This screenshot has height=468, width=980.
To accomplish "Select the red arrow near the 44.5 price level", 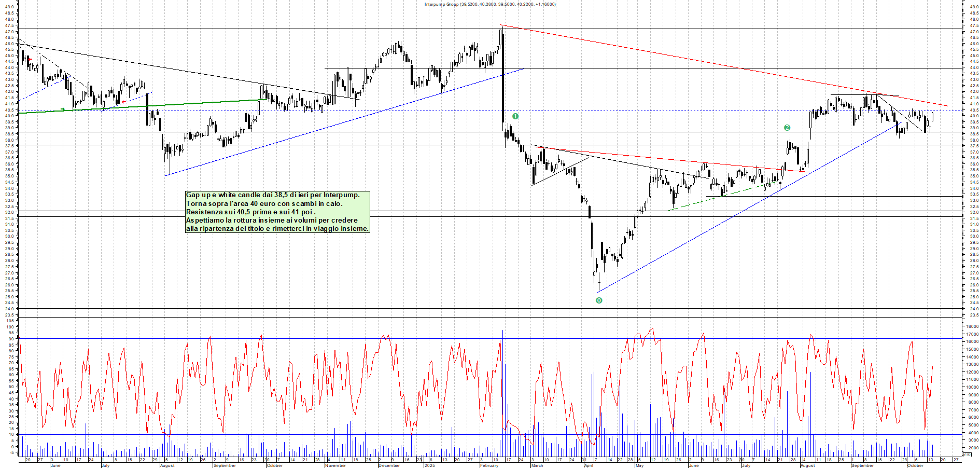I will click(30, 60).
